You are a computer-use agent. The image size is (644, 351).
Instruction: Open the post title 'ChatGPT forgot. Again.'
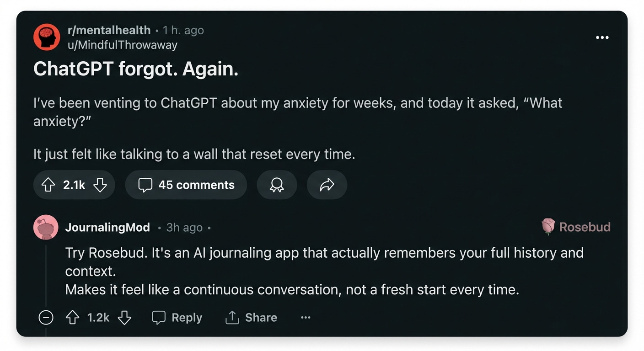point(136,69)
